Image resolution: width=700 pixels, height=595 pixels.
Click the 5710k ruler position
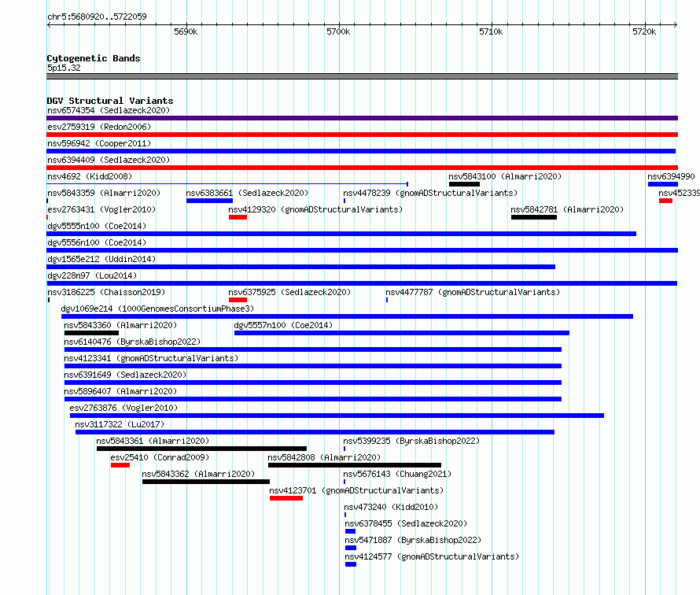[x=491, y=31]
